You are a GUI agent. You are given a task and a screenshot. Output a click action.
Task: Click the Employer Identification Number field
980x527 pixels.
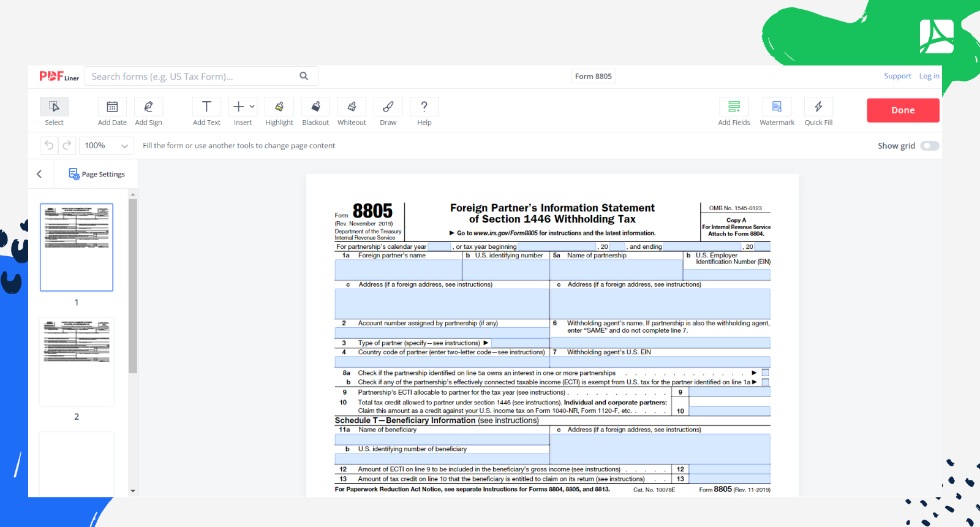(x=727, y=275)
